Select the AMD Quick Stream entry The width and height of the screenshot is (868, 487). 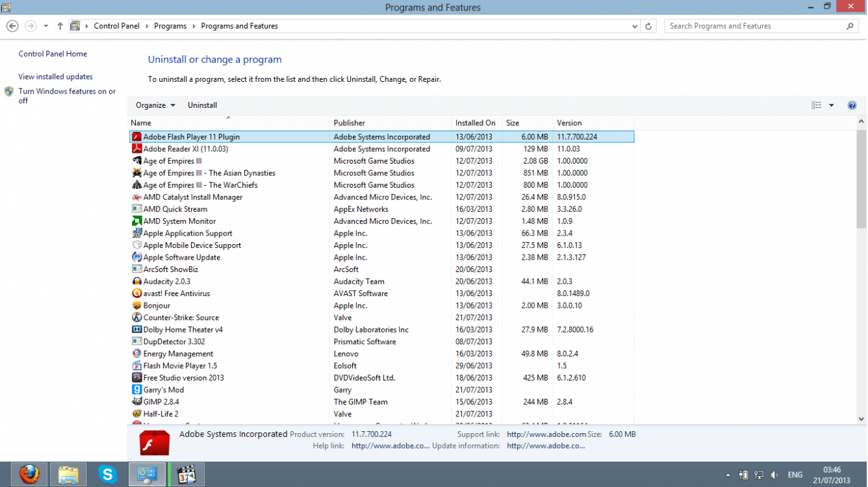[x=381, y=209]
